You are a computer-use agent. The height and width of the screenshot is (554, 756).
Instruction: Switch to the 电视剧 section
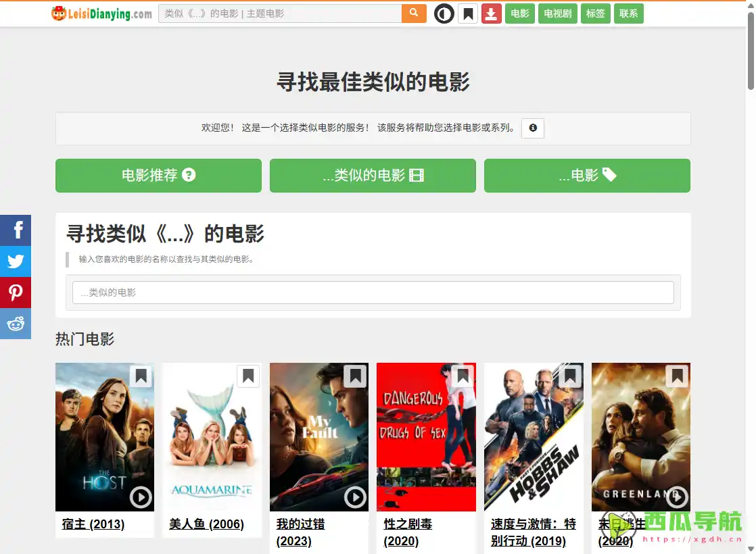click(557, 13)
